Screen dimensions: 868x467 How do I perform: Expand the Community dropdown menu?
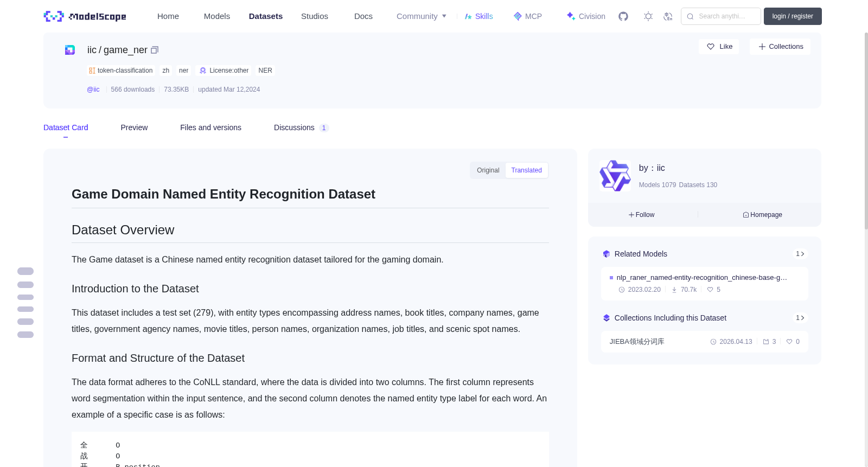click(422, 16)
